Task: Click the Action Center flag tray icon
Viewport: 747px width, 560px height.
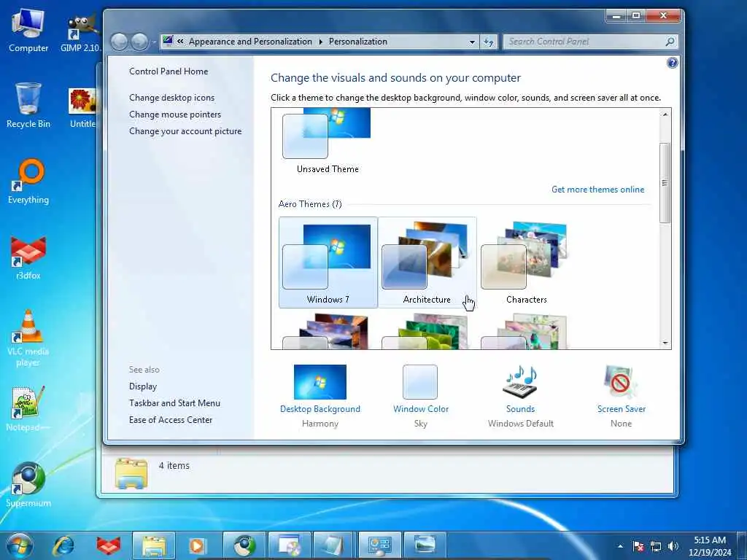Action: (638, 546)
